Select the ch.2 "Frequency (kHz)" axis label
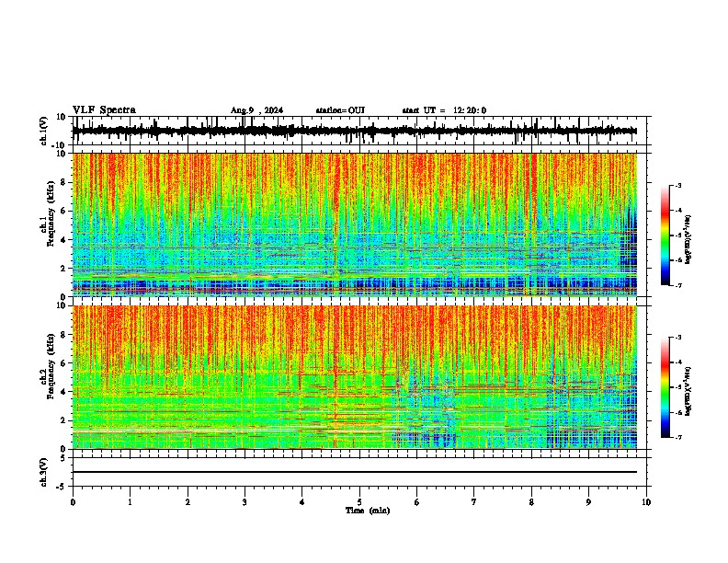The width and height of the screenshot is (728, 563). [x=51, y=366]
